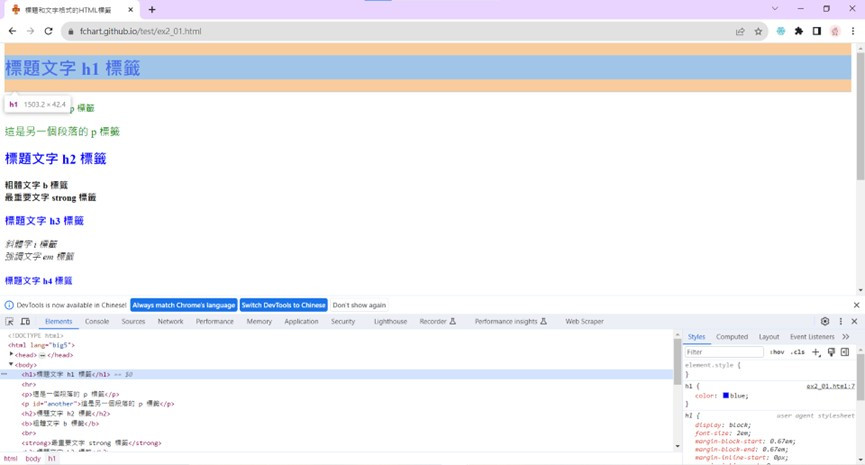Dismiss the DevTools language infobar
This screenshot has height=465, width=865.
pyautogui.click(x=856, y=305)
